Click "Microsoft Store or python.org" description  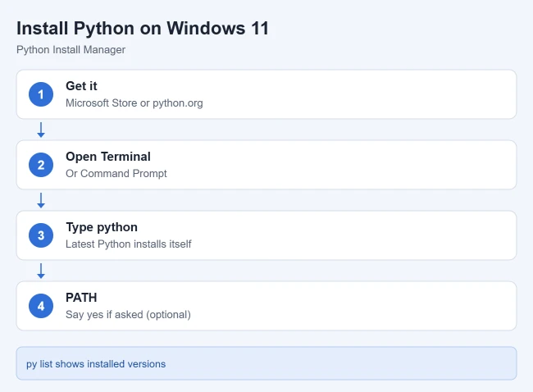(134, 103)
